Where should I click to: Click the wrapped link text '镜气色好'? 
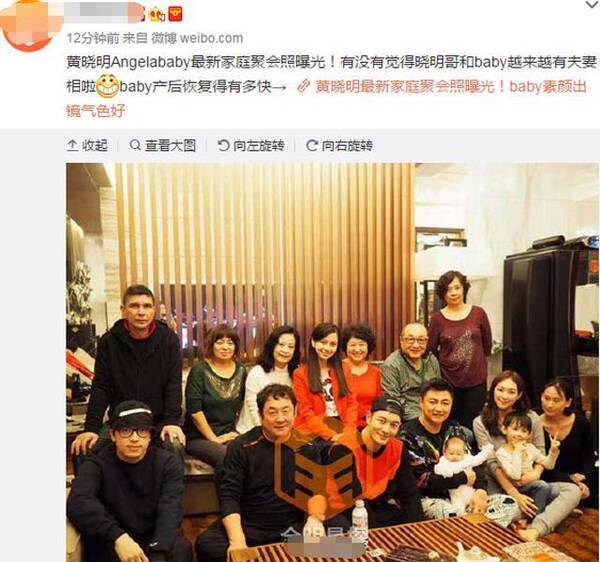pos(96,111)
